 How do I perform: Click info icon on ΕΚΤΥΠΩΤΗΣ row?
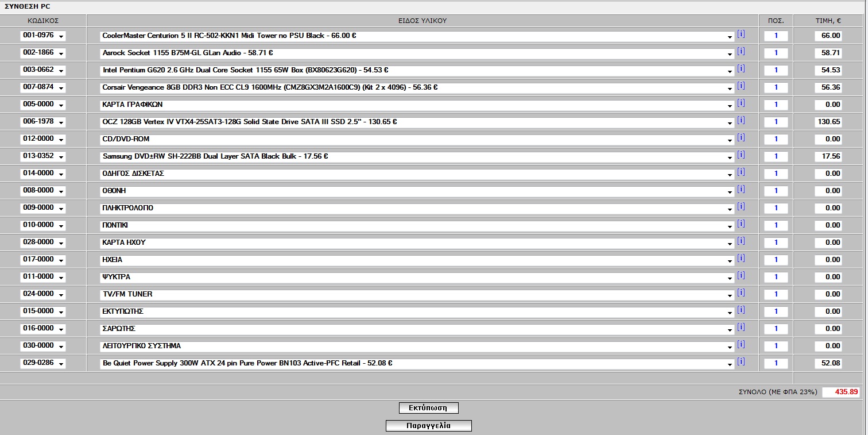741,310
